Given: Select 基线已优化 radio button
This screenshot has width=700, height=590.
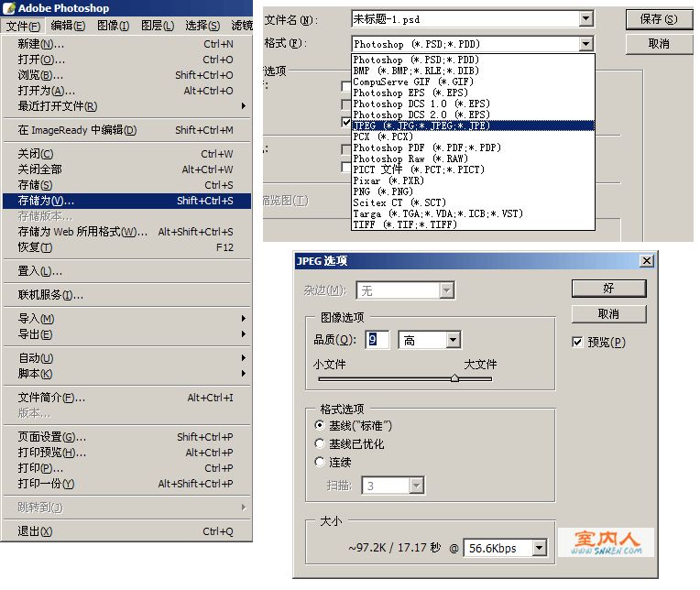Looking at the screenshot, I should 320,443.
